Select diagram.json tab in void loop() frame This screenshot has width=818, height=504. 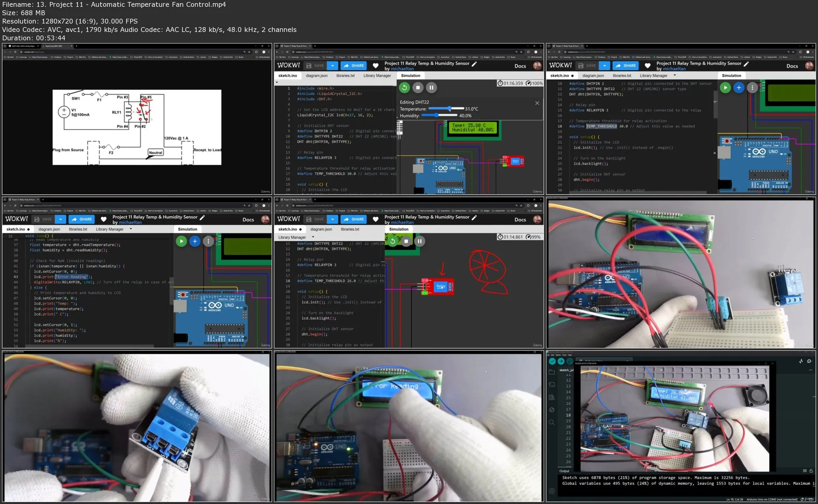pos(49,229)
